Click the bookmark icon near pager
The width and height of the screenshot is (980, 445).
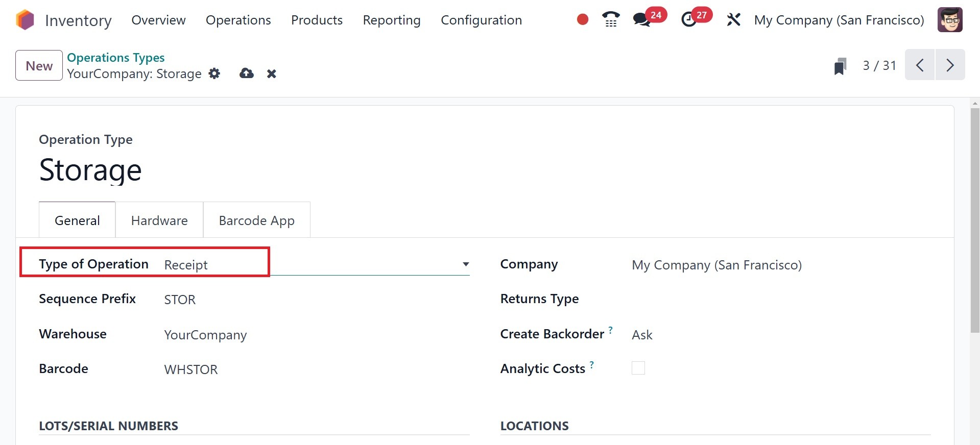[840, 66]
